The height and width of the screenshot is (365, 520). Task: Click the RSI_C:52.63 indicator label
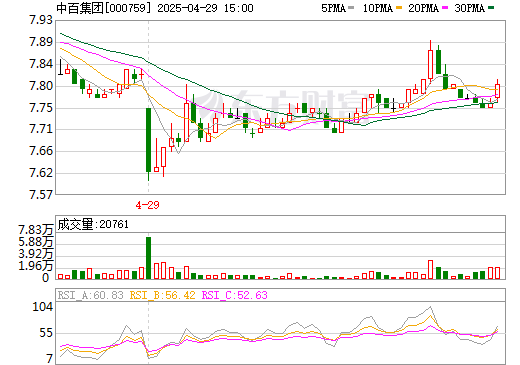tap(235, 295)
